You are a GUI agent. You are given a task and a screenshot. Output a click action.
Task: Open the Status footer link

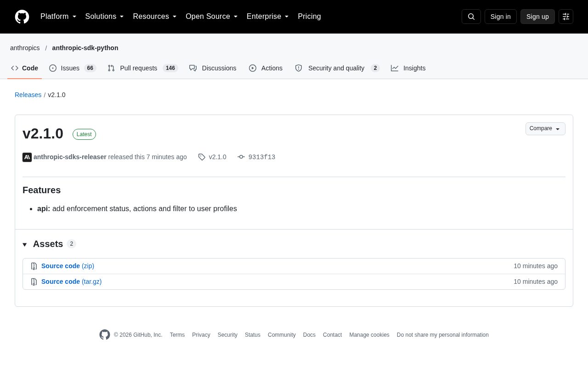coord(253,335)
